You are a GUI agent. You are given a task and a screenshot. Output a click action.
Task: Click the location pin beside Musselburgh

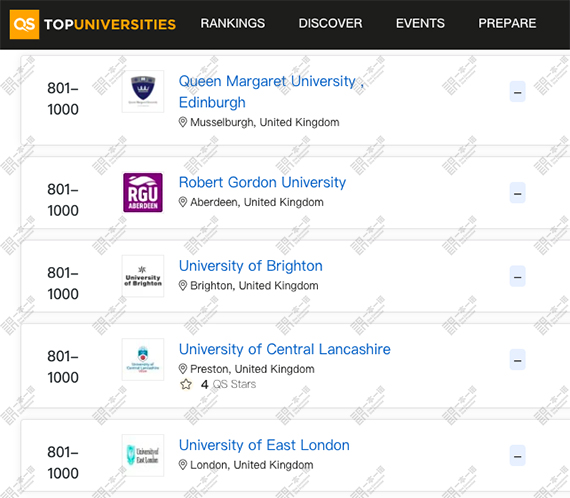click(x=183, y=122)
